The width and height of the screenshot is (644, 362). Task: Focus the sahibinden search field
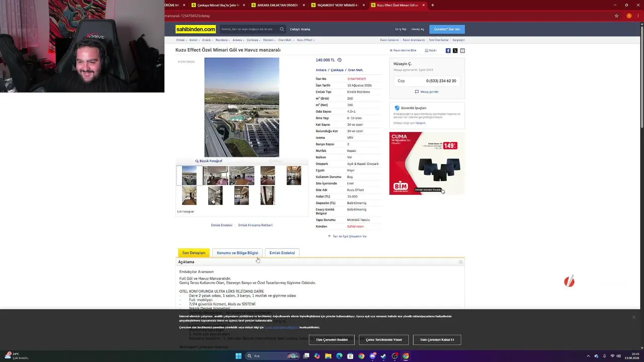(250, 29)
